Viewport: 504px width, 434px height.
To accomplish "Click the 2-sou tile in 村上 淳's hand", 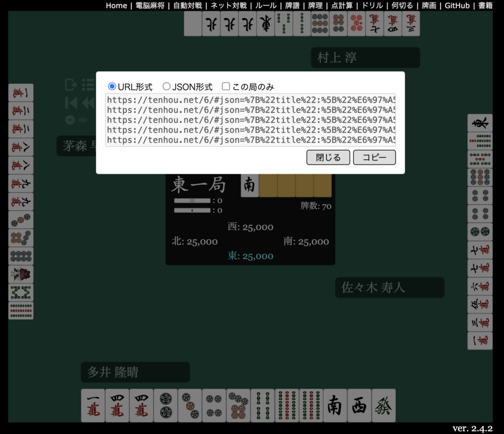I will [302, 24].
